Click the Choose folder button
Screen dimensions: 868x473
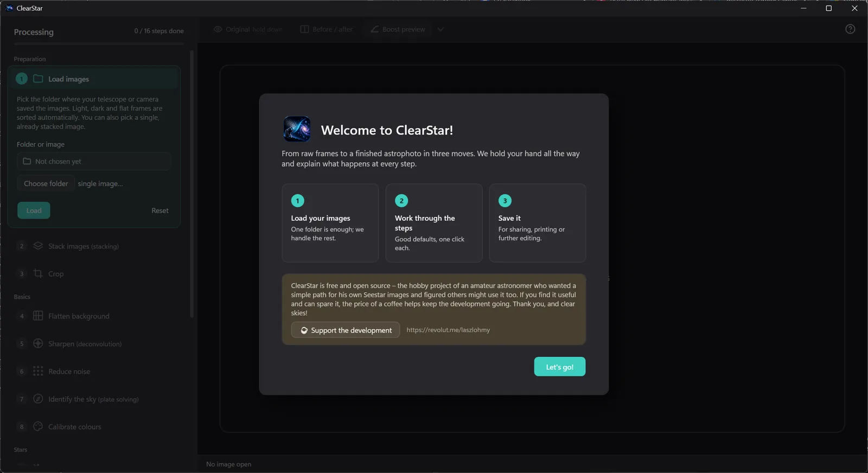pyautogui.click(x=46, y=183)
